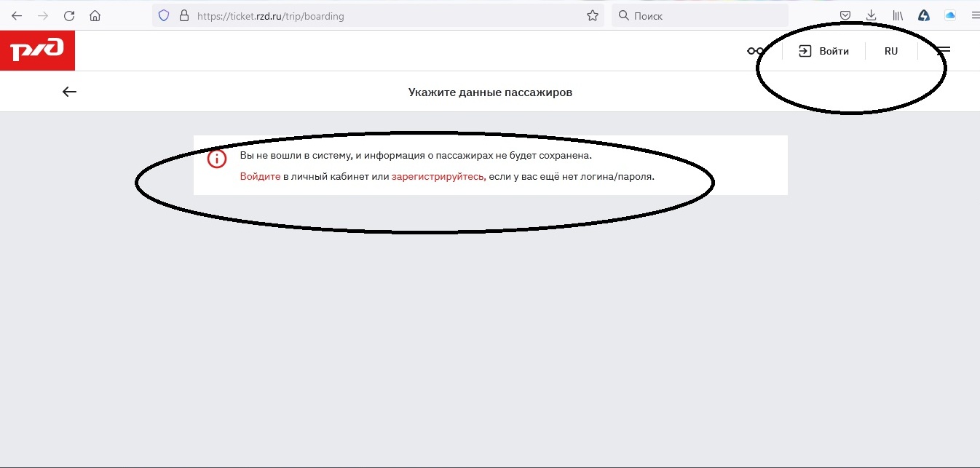980x468 pixels.
Task: Click the page back arrow beside the passenger heading
Action: point(69,92)
